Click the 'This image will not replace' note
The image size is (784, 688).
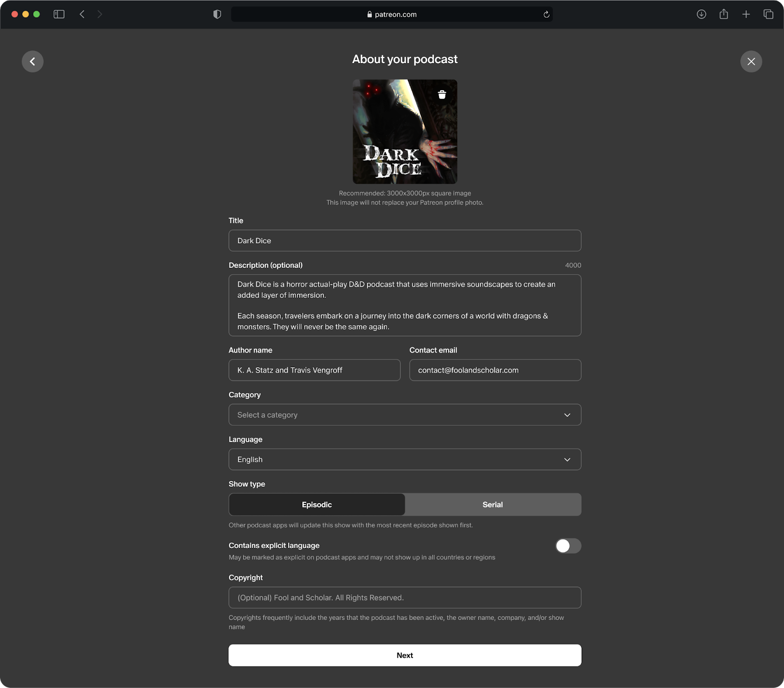tap(405, 202)
